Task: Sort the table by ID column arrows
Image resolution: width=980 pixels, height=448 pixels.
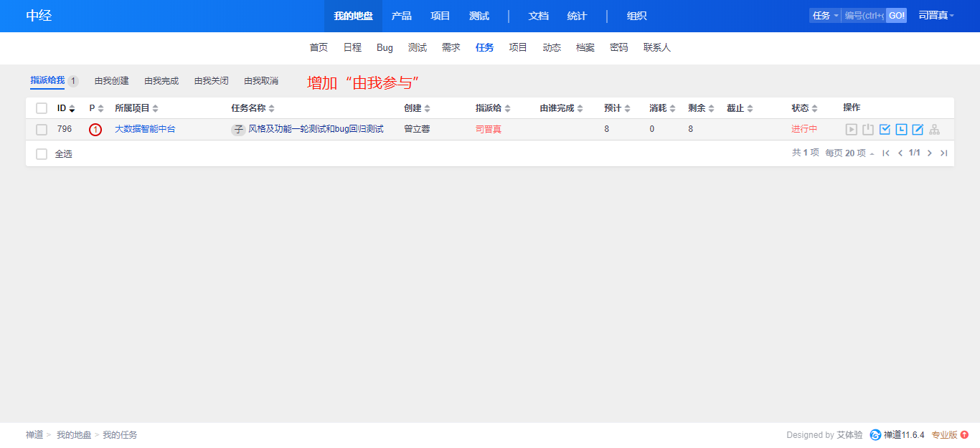Action: pyautogui.click(x=72, y=108)
